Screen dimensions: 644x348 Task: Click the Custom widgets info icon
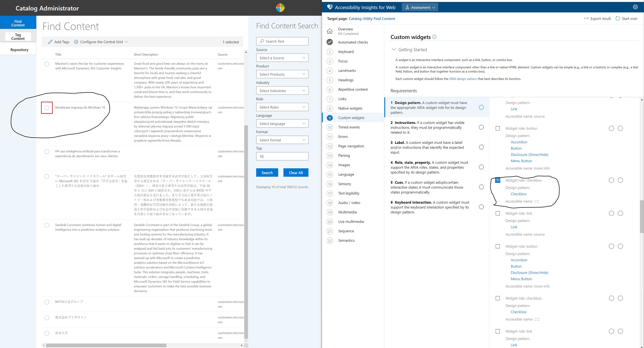pyautogui.click(x=434, y=37)
